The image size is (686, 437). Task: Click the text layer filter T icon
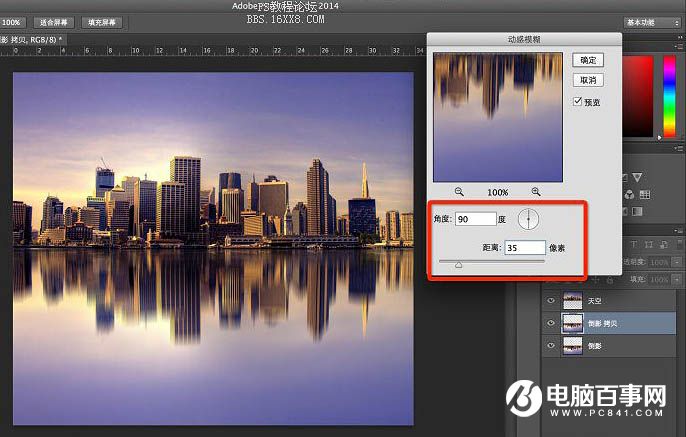(634, 245)
